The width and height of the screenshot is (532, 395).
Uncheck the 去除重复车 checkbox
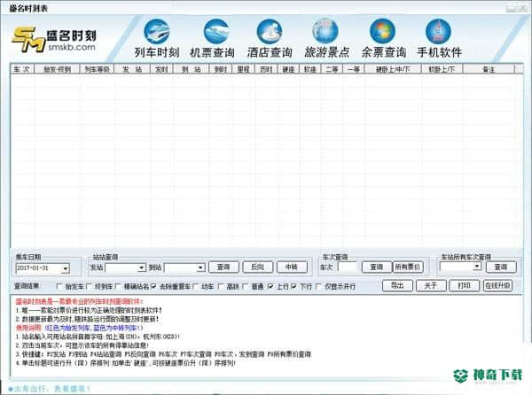point(153,287)
